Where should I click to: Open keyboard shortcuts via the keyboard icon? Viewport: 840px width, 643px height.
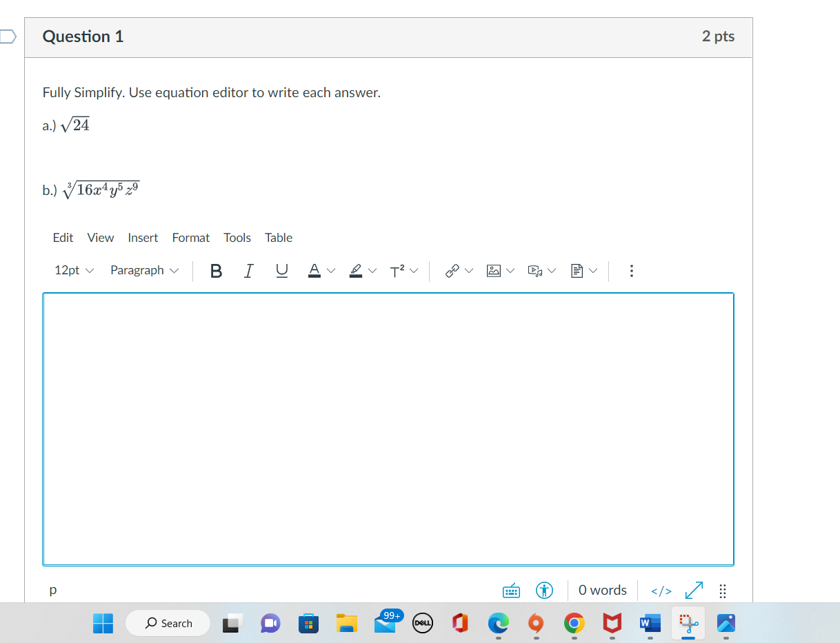pos(511,591)
